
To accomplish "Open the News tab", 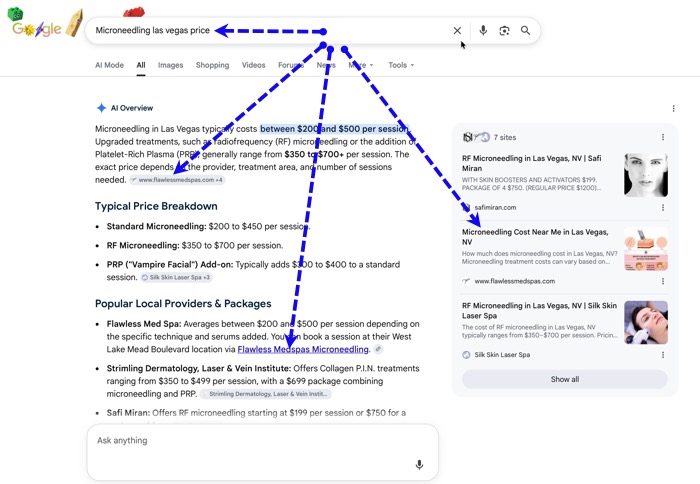I will 326,65.
